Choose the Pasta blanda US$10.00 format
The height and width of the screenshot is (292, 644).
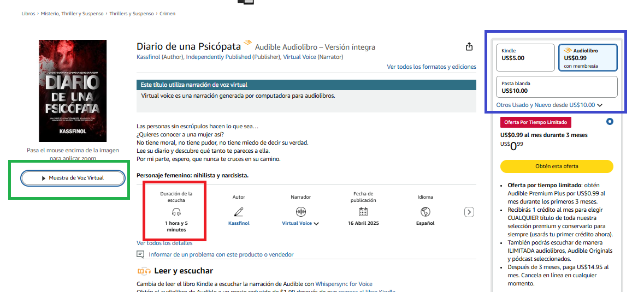point(557,87)
